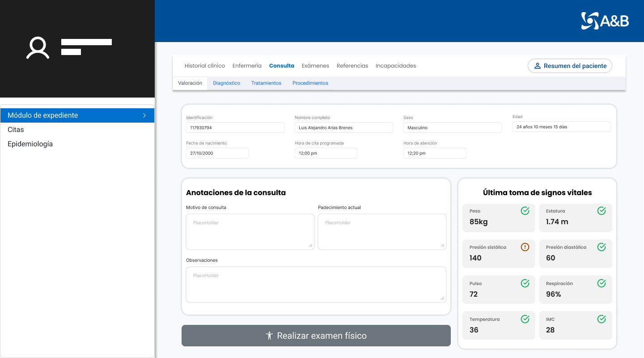644x358 pixels.
Task: Open the Exámenes tab
Action: click(x=315, y=66)
